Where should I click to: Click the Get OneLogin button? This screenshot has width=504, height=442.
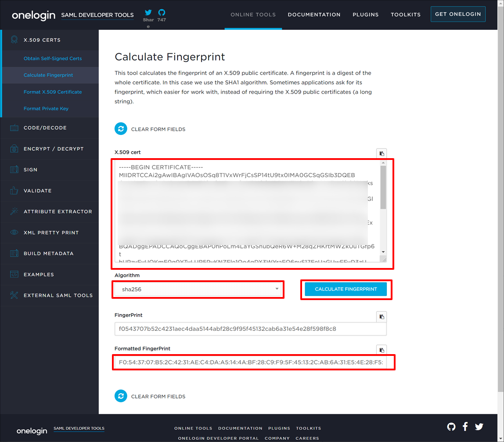tap(458, 14)
